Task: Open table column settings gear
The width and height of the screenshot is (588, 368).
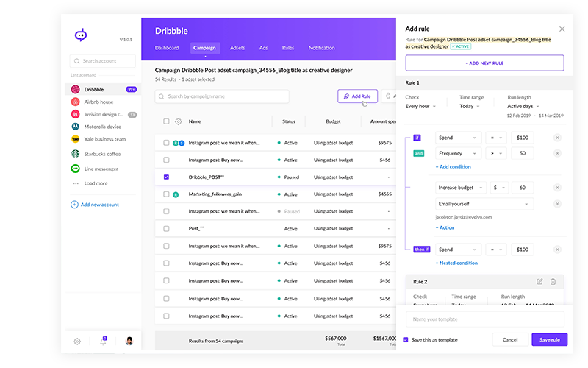Action: 178,121
